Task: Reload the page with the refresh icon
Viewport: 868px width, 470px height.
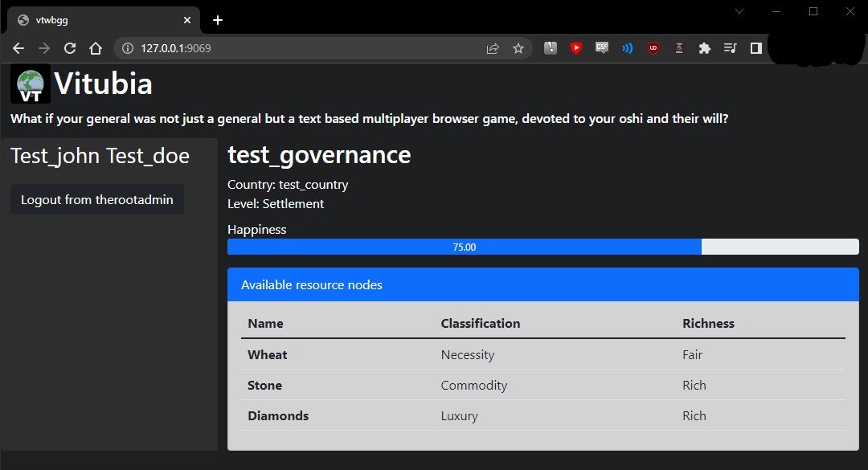Action: tap(70, 49)
